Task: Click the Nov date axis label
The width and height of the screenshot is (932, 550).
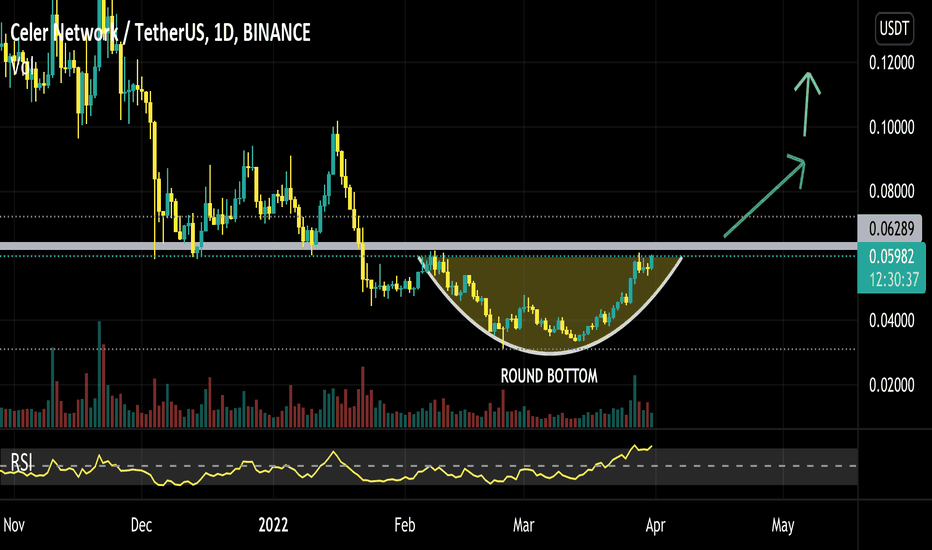Action: [x=14, y=525]
